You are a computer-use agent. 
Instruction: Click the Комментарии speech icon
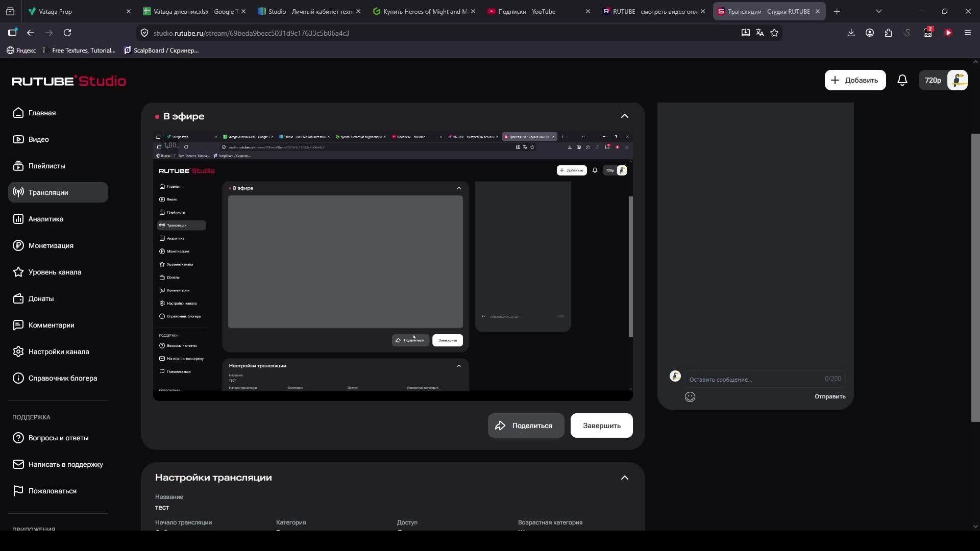click(18, 325)
